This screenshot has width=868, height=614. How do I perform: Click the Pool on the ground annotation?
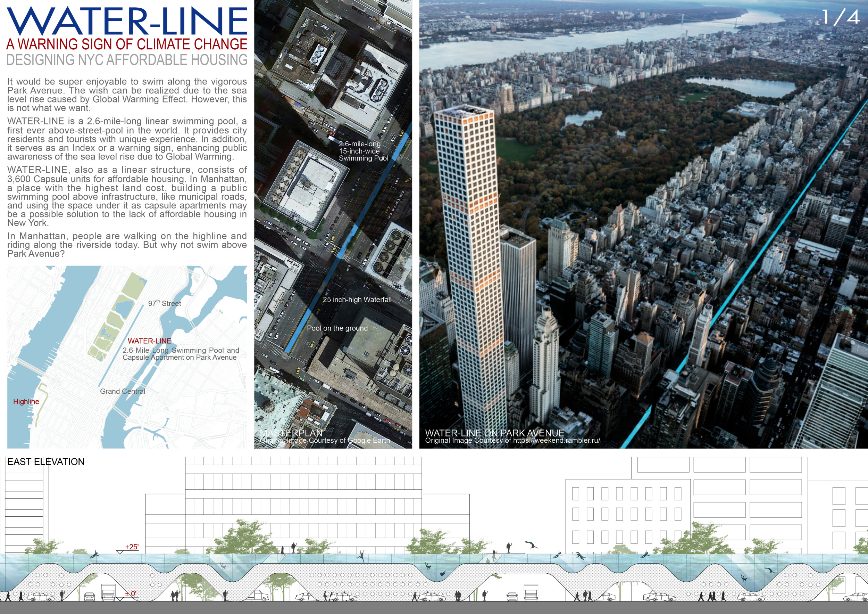click(x=337, y=328)
